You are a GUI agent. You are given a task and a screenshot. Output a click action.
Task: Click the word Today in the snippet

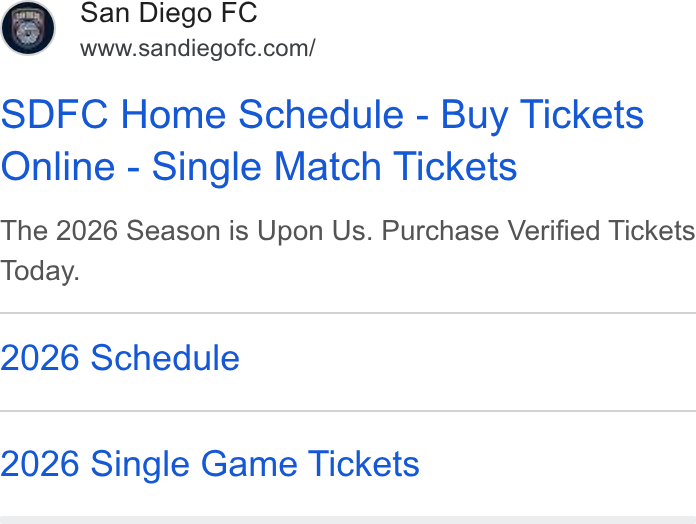pyautogui.click(x=40, y=271)
